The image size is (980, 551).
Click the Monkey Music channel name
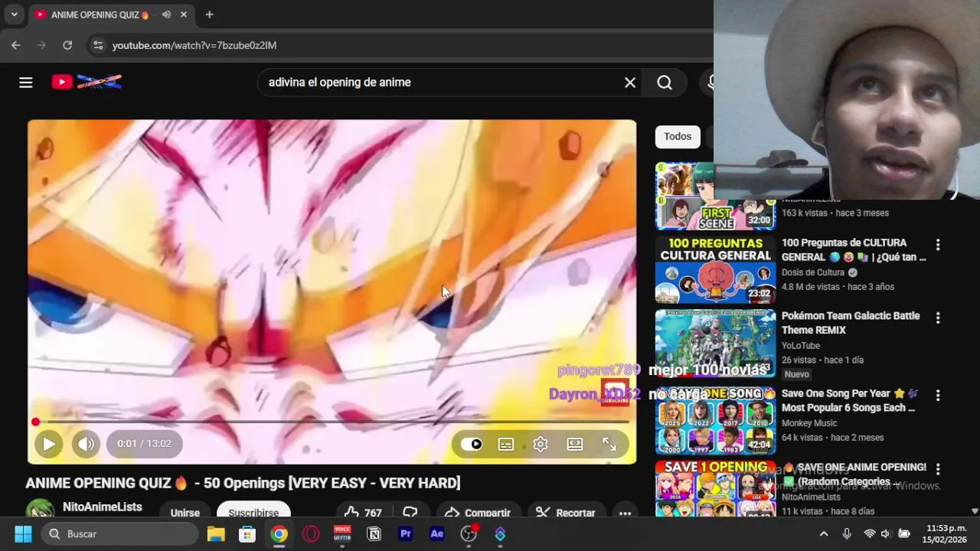point(809,422)
